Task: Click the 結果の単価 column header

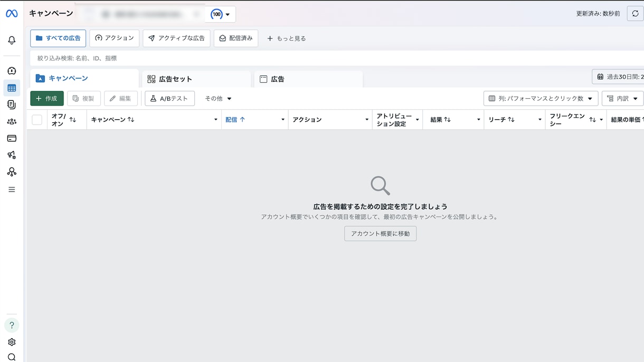Action: (x=626, y=120)
